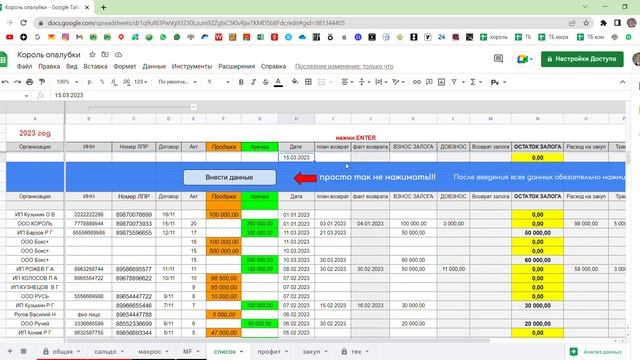Open text wrapping dropdown
Screen dimensions: 640x360
point(381,82)
